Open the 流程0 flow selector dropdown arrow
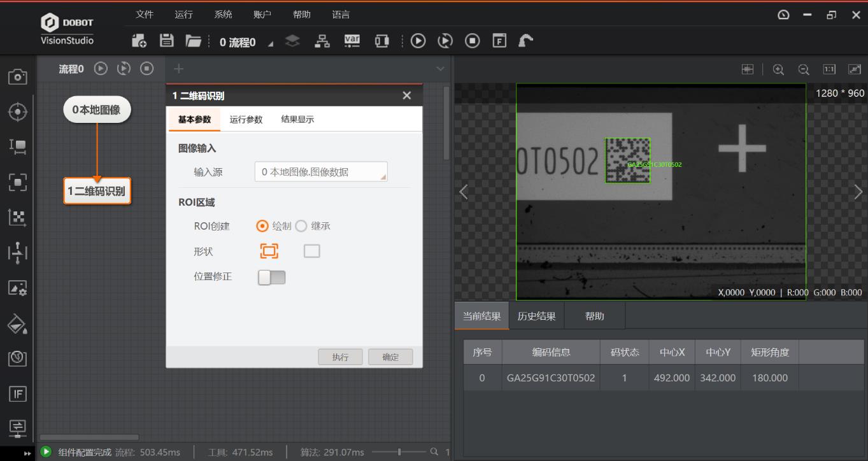This screenshot has width=868, height=461. coord(271,43)
